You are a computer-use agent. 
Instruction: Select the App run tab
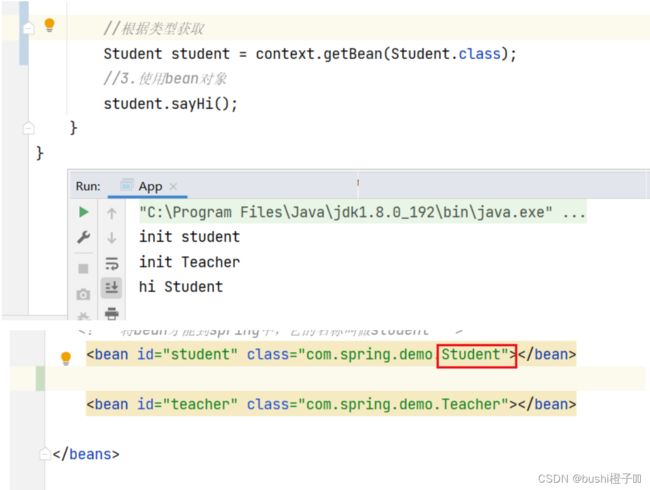click(148, 187)
